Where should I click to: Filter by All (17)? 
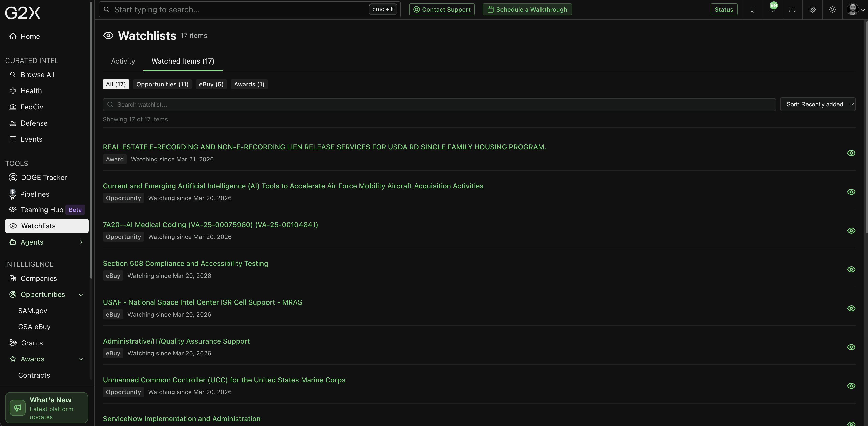tap(116, 84)
